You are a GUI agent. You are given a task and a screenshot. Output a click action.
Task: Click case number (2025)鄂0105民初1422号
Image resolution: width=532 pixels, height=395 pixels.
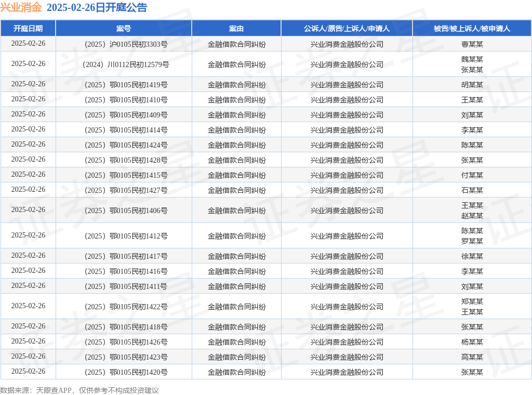[x=126, y=307]
